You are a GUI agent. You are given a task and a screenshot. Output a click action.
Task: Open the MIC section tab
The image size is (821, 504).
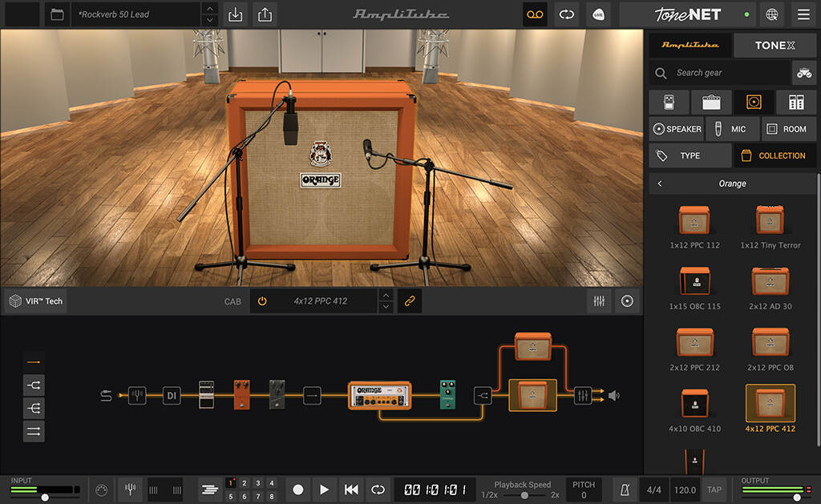(732, 128)
